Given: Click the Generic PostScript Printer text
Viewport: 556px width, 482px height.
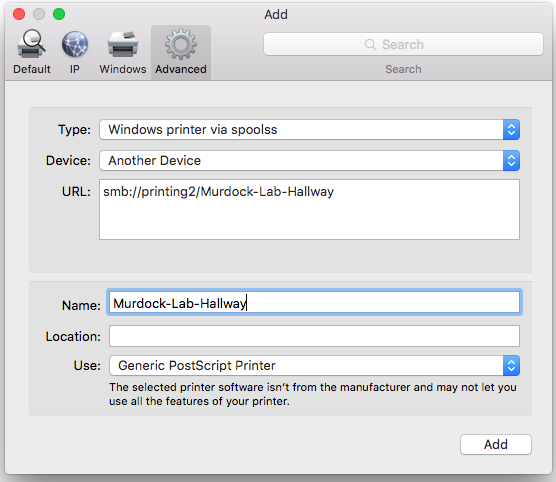Looking at the screenshot, I should [197, 365].
